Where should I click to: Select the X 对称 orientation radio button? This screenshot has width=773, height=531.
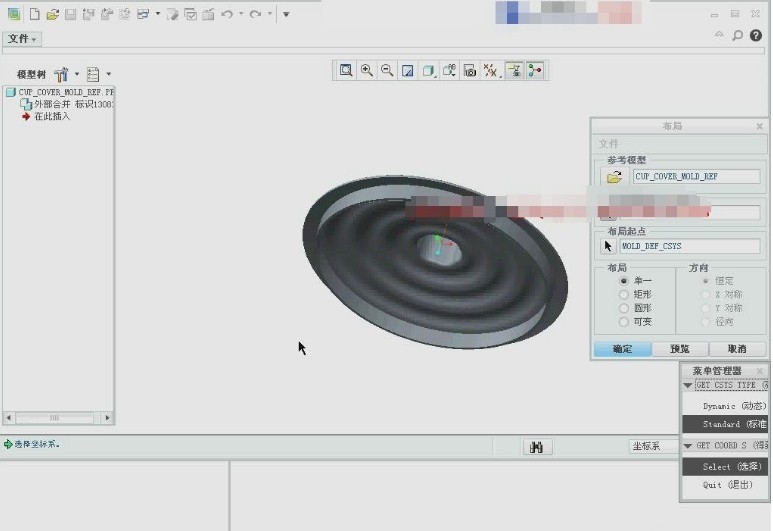coord(706,294)
